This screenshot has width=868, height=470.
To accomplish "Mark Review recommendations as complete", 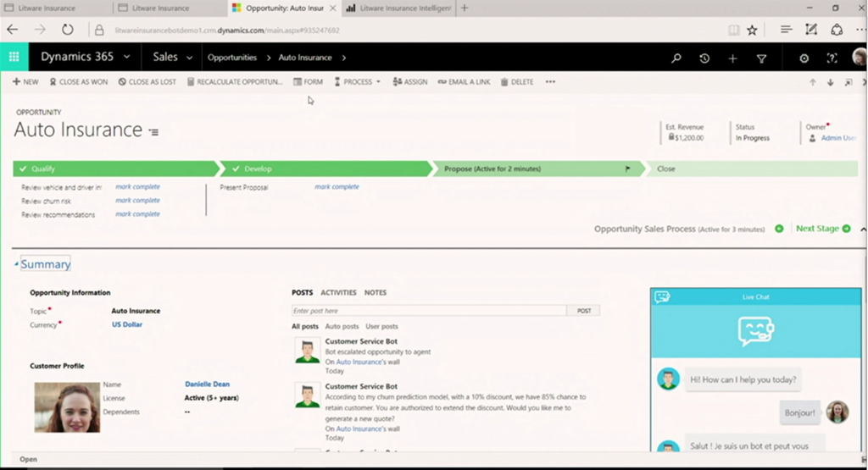I will tap(137, 214).
